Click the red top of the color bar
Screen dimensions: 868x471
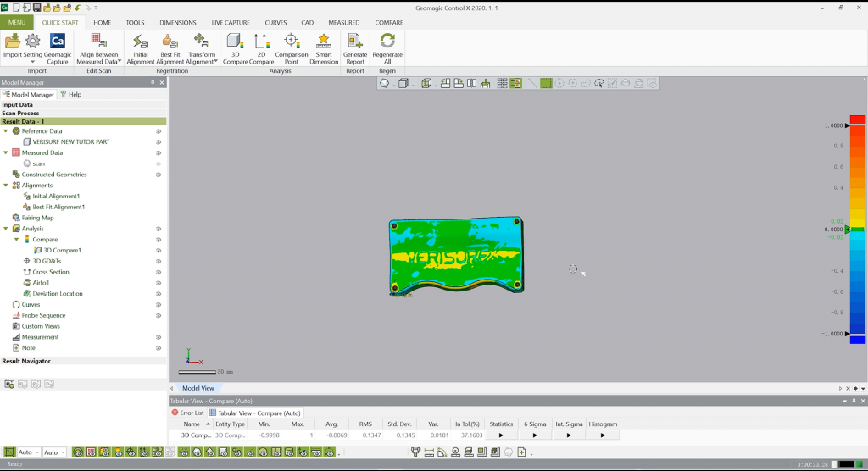[858, 119]
